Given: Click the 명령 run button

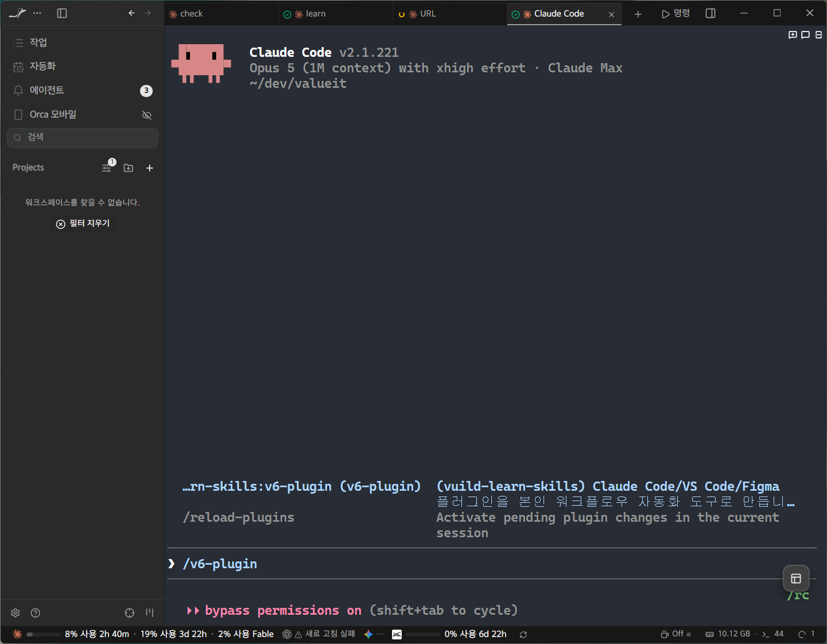Looking at the screenshot, I should [x=675, y=13].
